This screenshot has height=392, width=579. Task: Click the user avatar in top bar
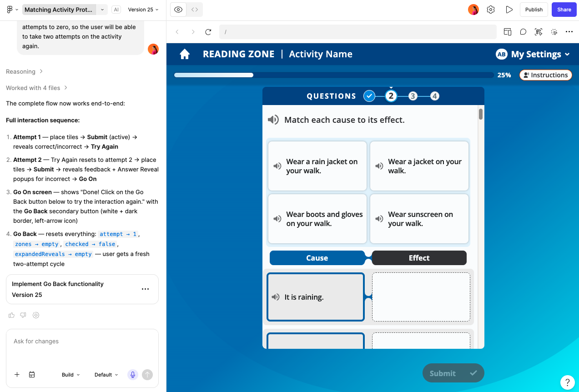point(473,10)
